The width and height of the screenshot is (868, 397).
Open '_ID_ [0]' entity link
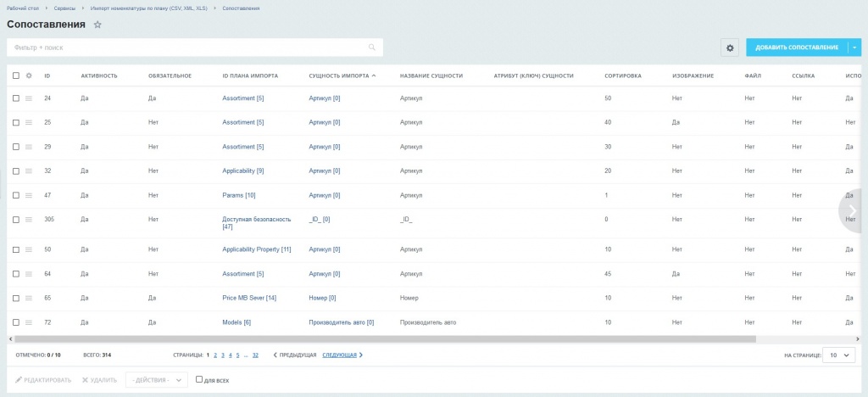(320, 220)
